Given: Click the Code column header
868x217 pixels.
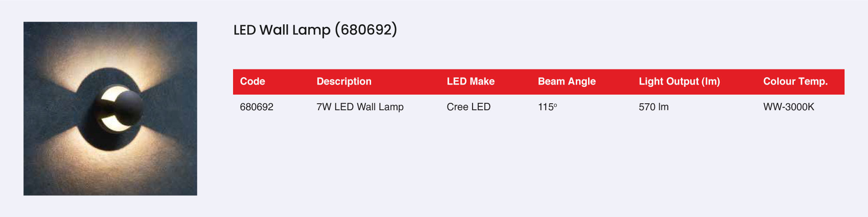Looking at the screenshot, I should (x=253, y=82).
